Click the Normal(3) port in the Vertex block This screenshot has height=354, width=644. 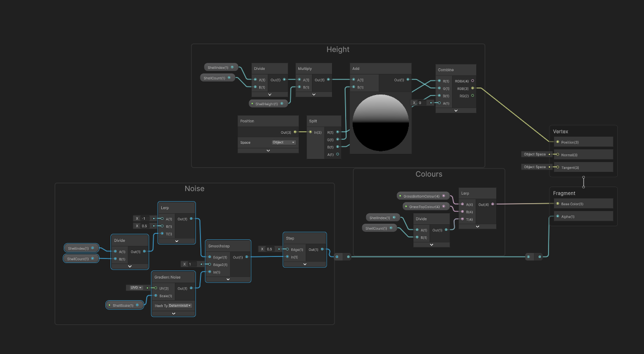(558, 154)
